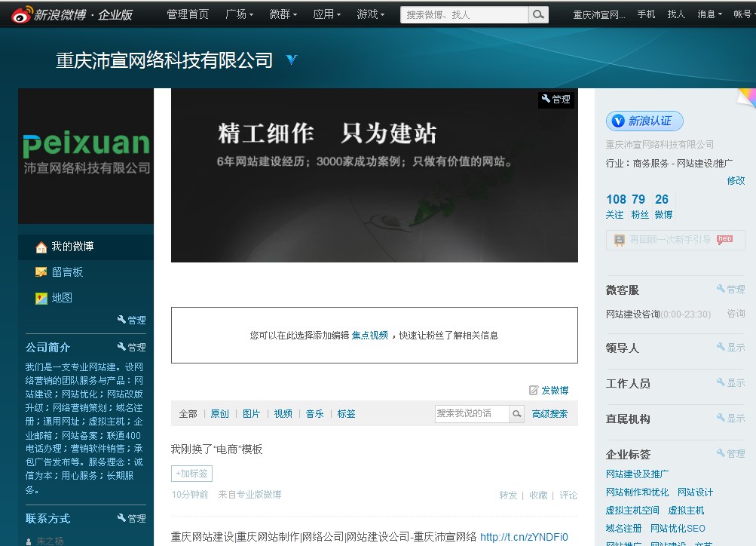756x546 pixels.
Task: Open 地图 map in sidebar
Action: [x=61, y=298]
